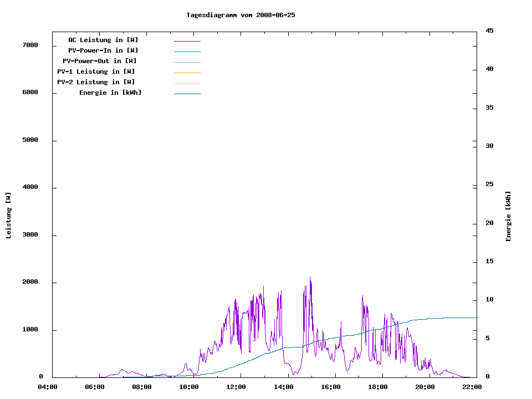Click the 'PV-1 Leistung in [W]' legend entry
Screen dimensions: 532x399
pyautogui.click(x=96, y=71)
